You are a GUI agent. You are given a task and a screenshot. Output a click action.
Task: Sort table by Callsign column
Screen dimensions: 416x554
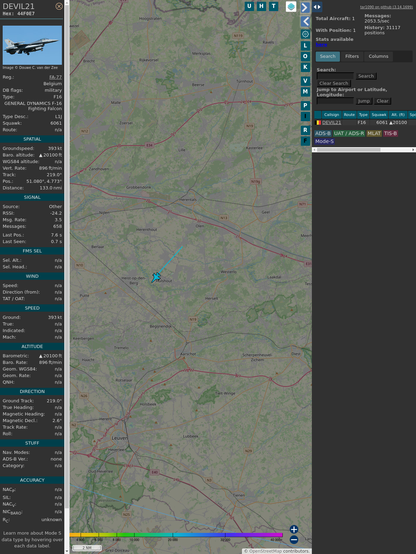coord(331,114)
